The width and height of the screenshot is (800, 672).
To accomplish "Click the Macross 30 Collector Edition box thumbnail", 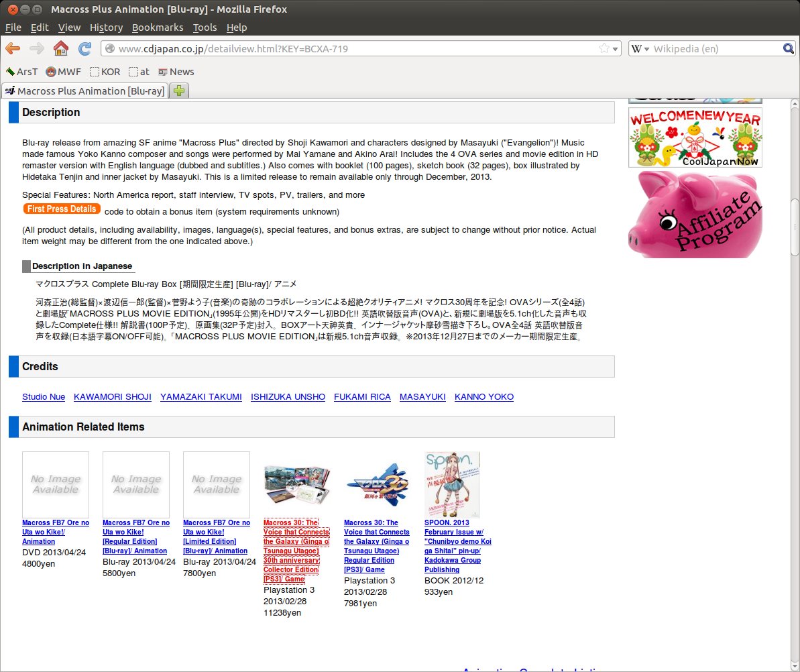I will click(297, 484).
